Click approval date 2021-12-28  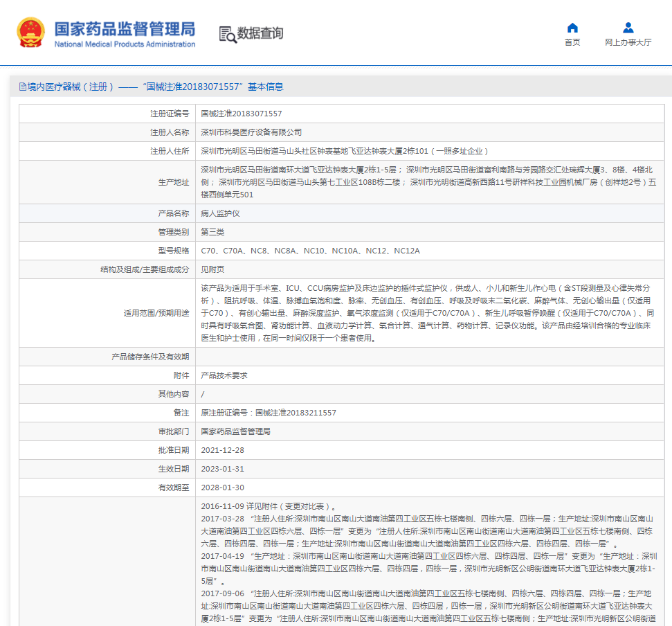click(222, 450)
